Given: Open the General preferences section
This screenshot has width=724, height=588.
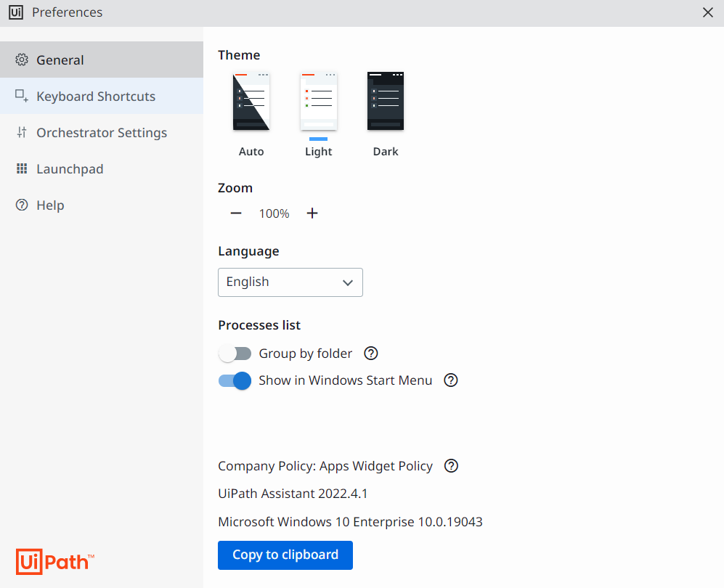Looking at the screenshot, I should tap(102, 60).
